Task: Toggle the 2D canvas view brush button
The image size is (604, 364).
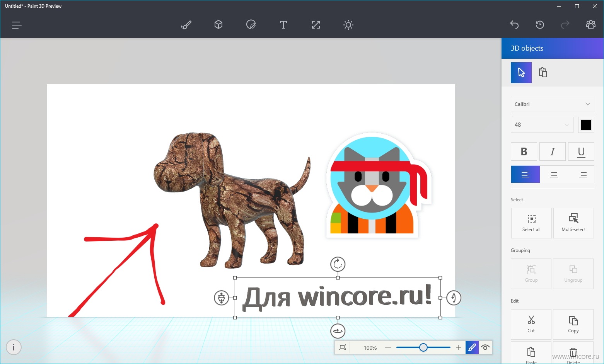Action: (472, 347)
